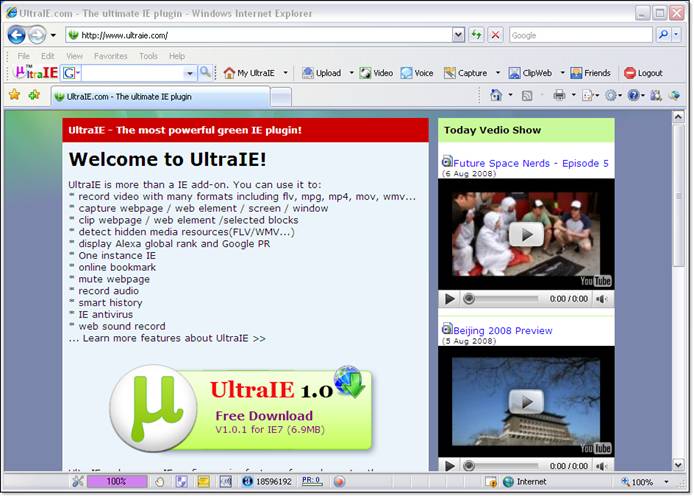Open the Friends toolbar button
Image resolution: width=694 pixels, height=497 pixels.
tap(590, 73)
